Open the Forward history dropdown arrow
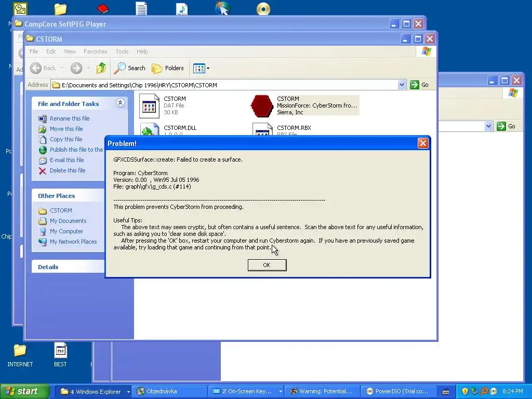The height and width of the screenshot is (399, 532). coord(88,68)
